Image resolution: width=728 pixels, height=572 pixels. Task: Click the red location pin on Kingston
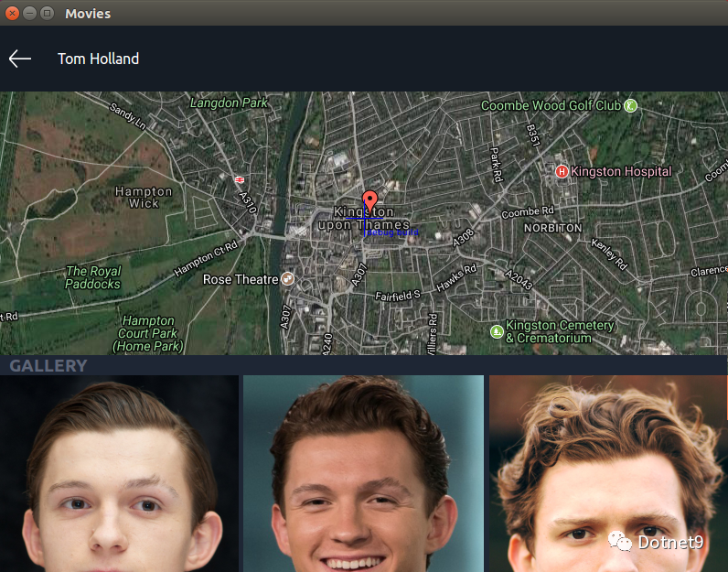(x=369, y=201)
